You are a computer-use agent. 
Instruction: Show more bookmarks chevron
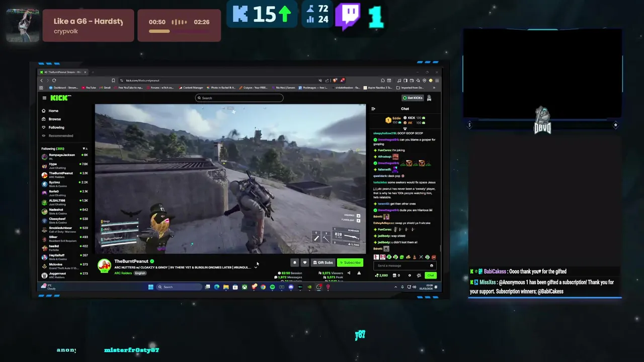tap(434, 87)
